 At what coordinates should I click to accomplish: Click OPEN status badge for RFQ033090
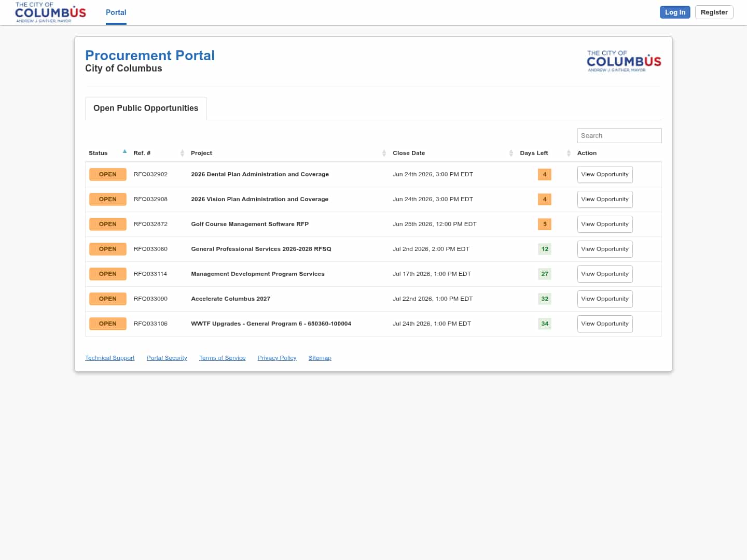click(x=108, y=299)
